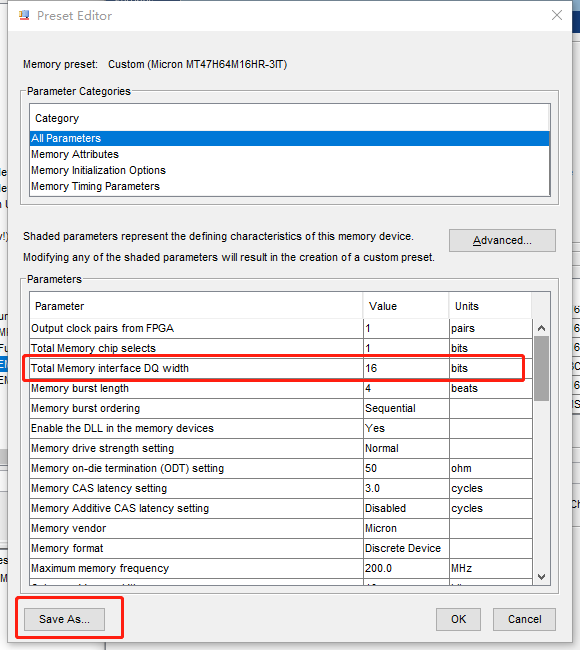Select Memory Timing Parameters category

point(289,187)
